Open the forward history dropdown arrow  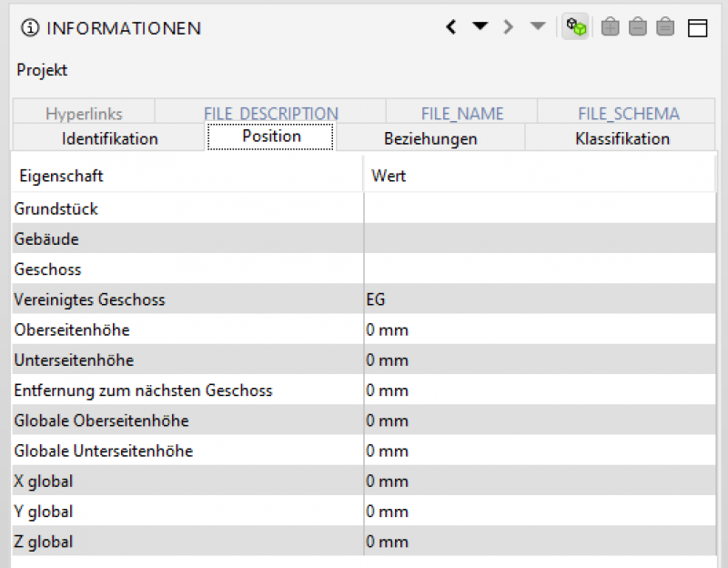538,27
